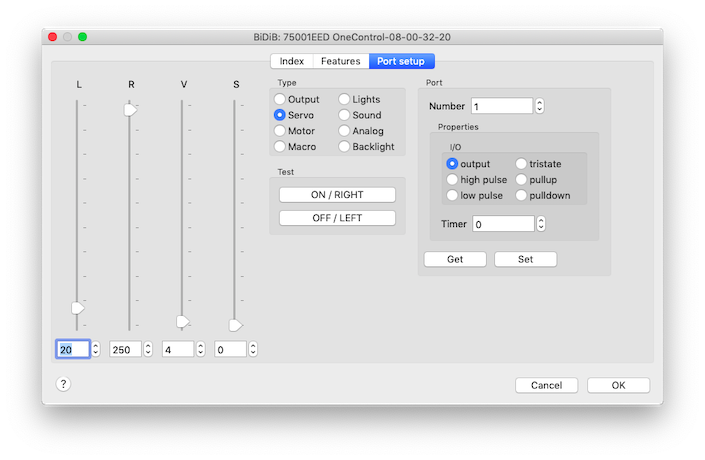Select the Servo type radio button
The image size is (705, 460).
point(281,115)
